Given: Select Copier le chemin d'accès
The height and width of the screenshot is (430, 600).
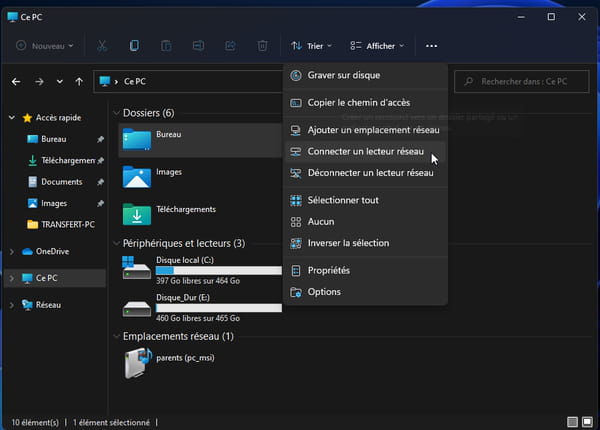Looking at the screenshot, I should coord(366,103).
